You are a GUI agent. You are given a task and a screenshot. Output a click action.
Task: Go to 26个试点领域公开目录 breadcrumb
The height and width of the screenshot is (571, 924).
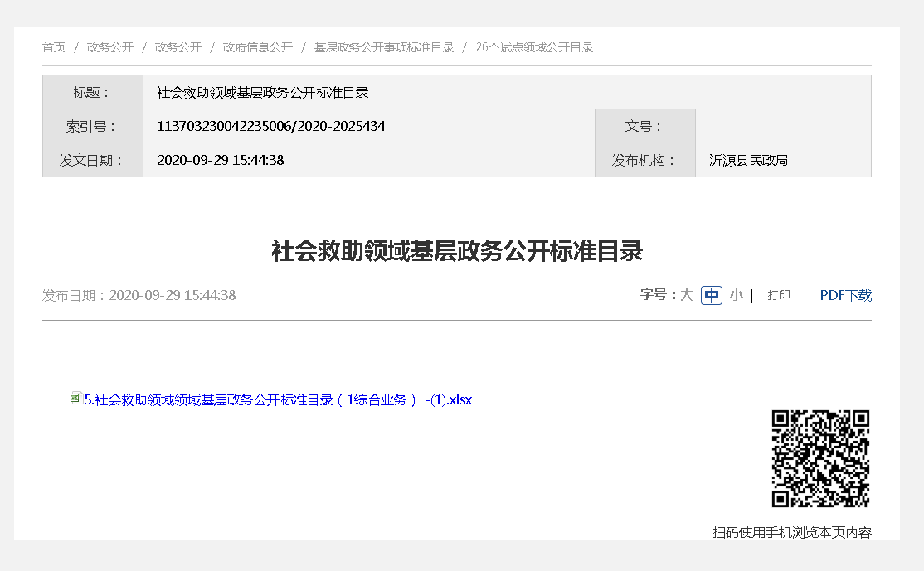[534, 47]
